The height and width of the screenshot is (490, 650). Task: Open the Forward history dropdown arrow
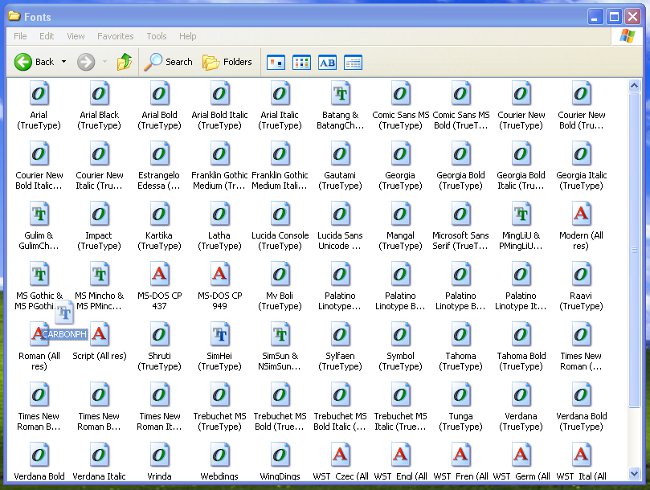tap(105, 62)
